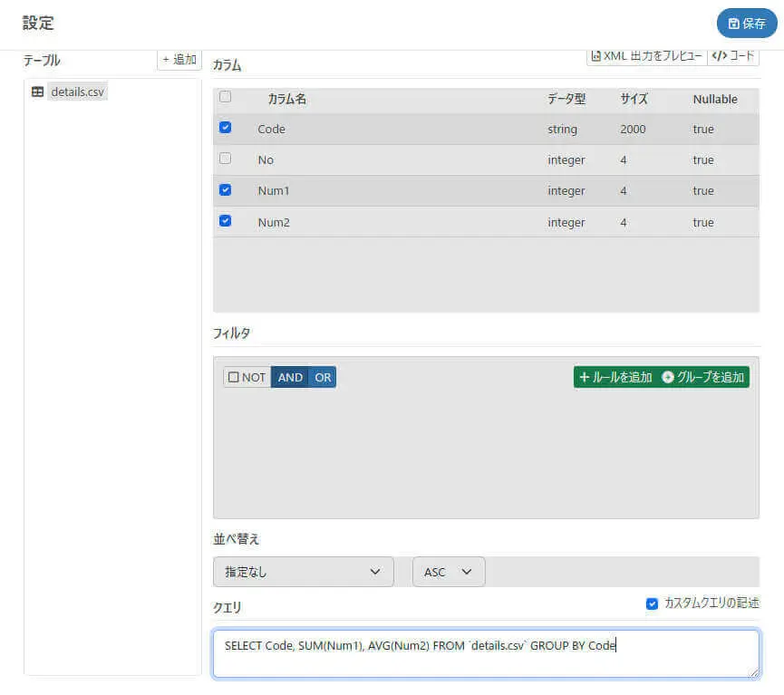Screen dimensions: 784x695
Task: Open the コード code view button
Action: click(x=733, y=56)
